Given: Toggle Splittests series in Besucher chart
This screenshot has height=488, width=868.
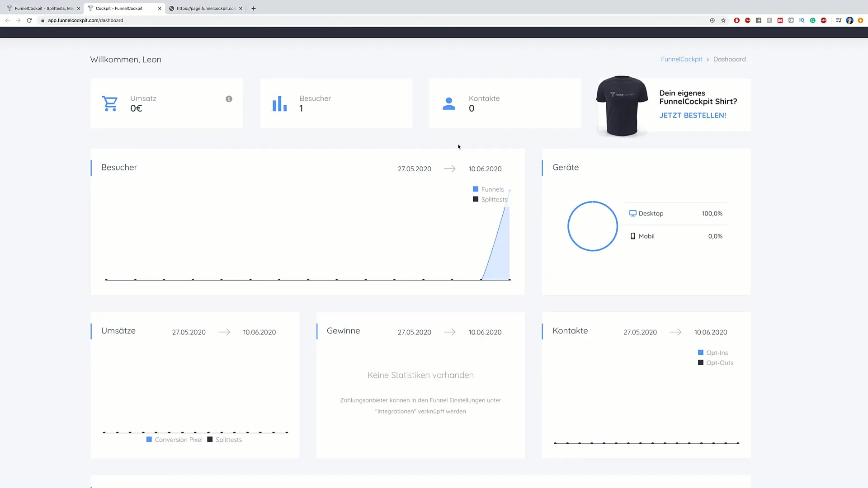Looking at the screenshot, I should click(490, 199).
